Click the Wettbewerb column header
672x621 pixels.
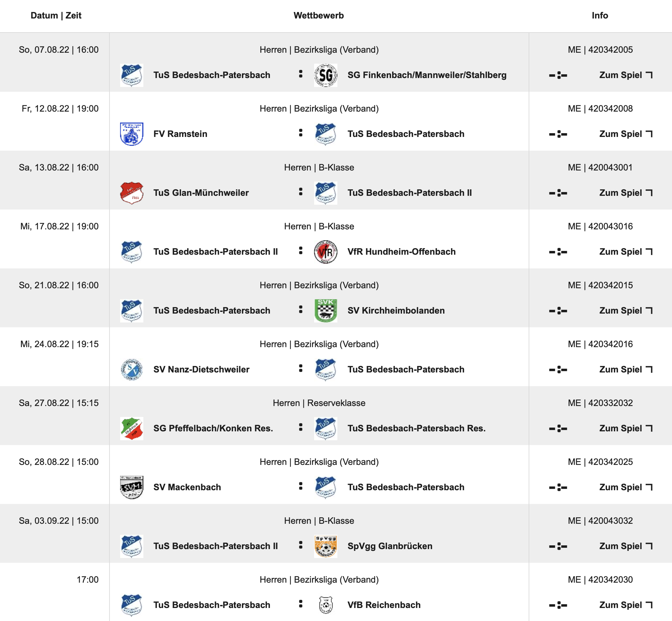(319, 16)
